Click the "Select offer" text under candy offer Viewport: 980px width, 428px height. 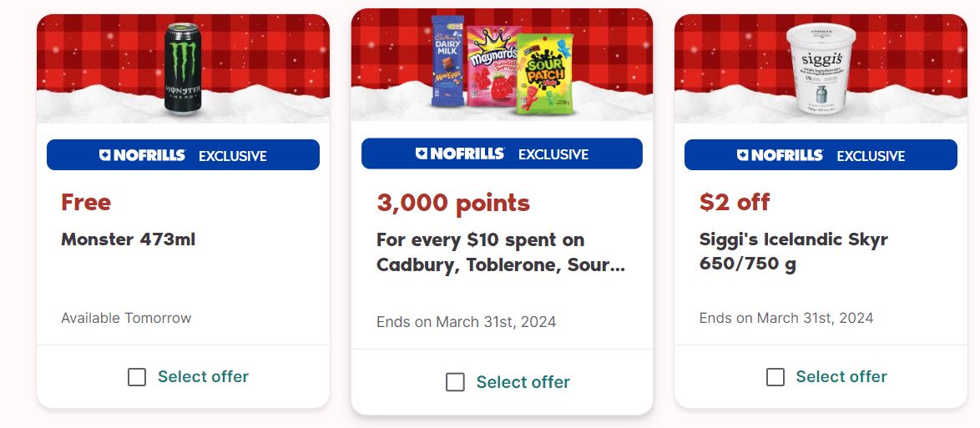[x=523, y=382]
